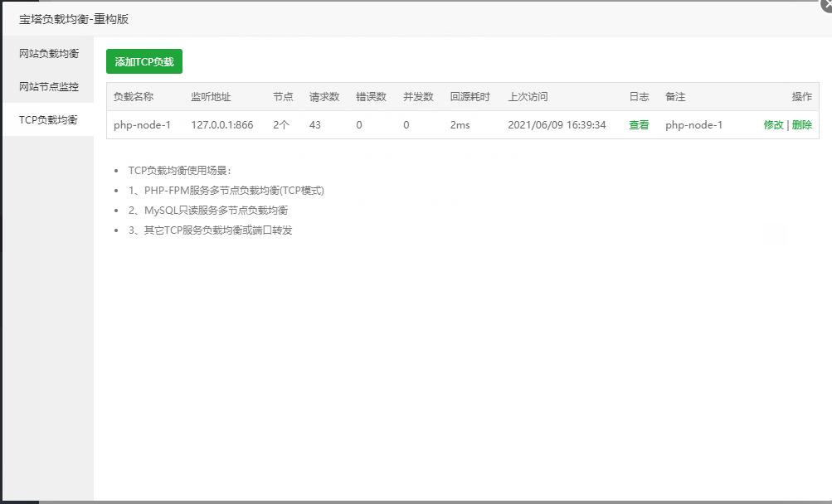Click the 负载名称 column header

pos(134,97)
